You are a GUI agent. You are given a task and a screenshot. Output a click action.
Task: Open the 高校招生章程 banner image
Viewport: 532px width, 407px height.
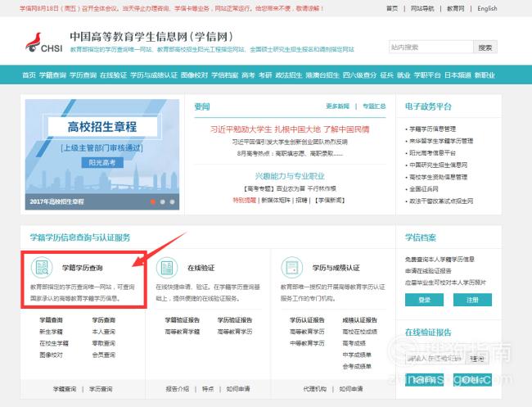[102, 155]
